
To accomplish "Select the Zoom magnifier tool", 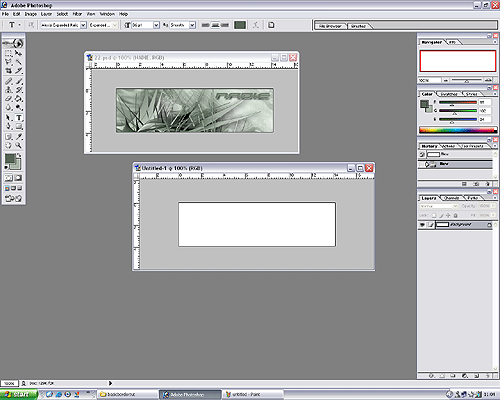I will click(19, 145).
